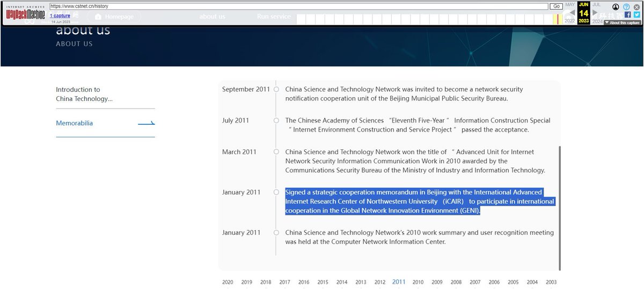Click the JUL month label

[x=596, y=4]
